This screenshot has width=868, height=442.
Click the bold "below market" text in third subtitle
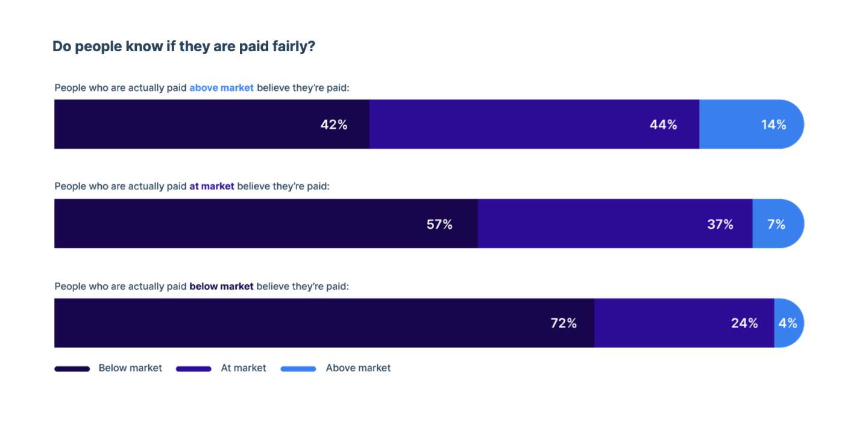[221, 286]
